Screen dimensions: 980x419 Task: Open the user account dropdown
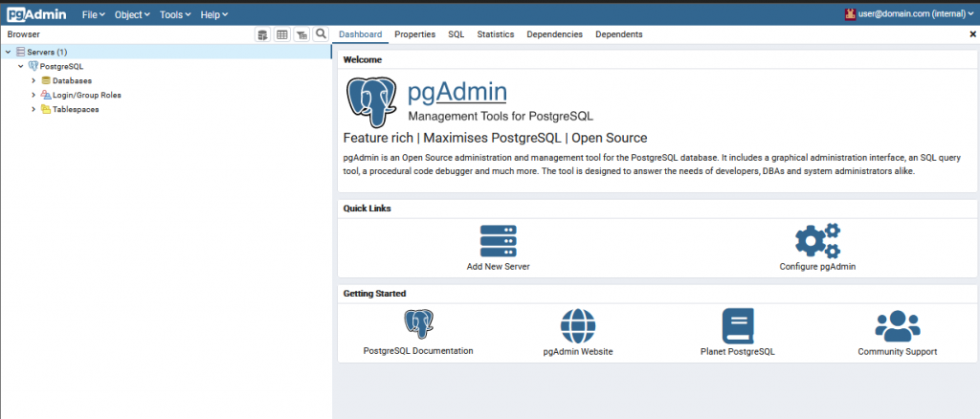coord(909,14)
